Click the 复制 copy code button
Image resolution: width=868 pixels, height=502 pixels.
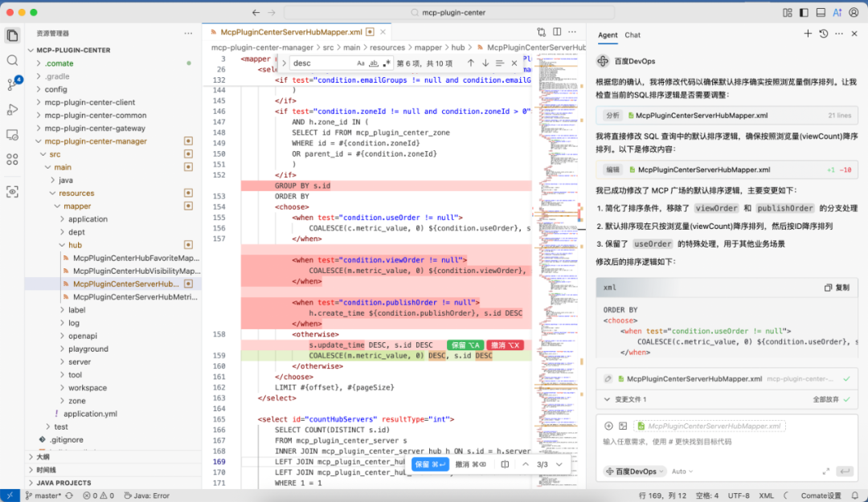[x=837, y=288]
